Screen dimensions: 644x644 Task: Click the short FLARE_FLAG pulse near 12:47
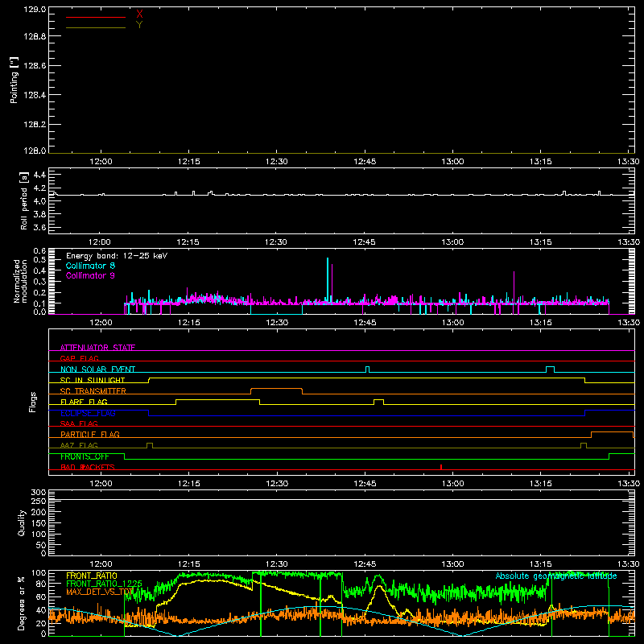point(378,402)
